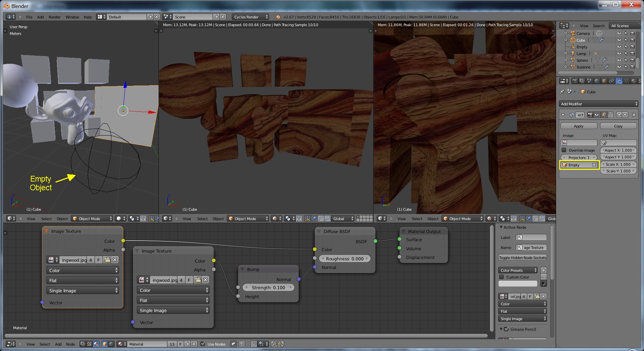The image size is (644, 351).
Task: Click the Object properties tab cube icon
Action: tap(604, 81)
